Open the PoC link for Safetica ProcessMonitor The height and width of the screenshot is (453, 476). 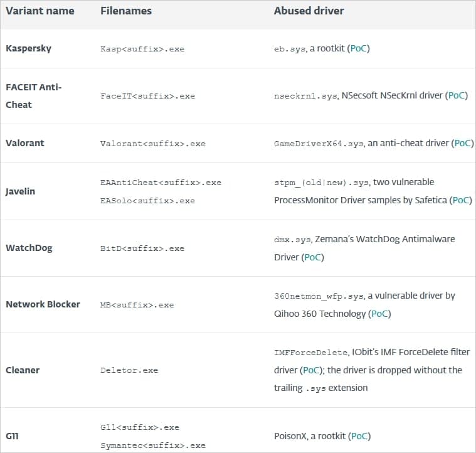[x=461, y=200]
